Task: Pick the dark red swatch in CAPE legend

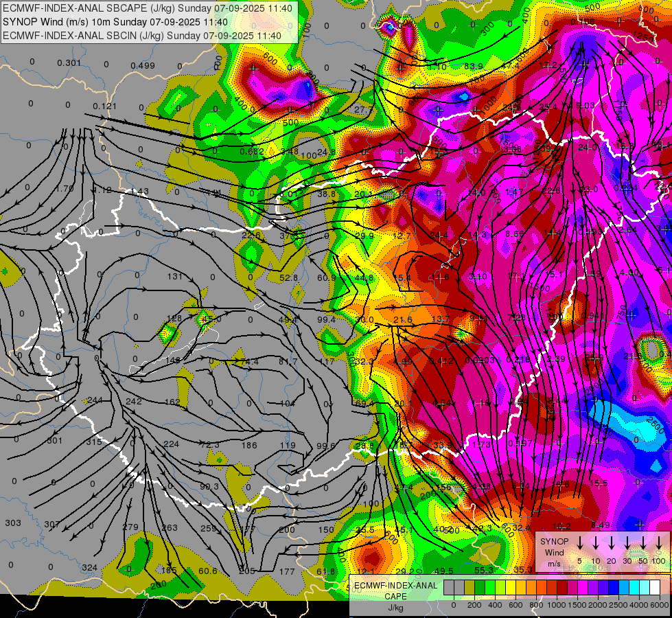Action: pos(562,588)
